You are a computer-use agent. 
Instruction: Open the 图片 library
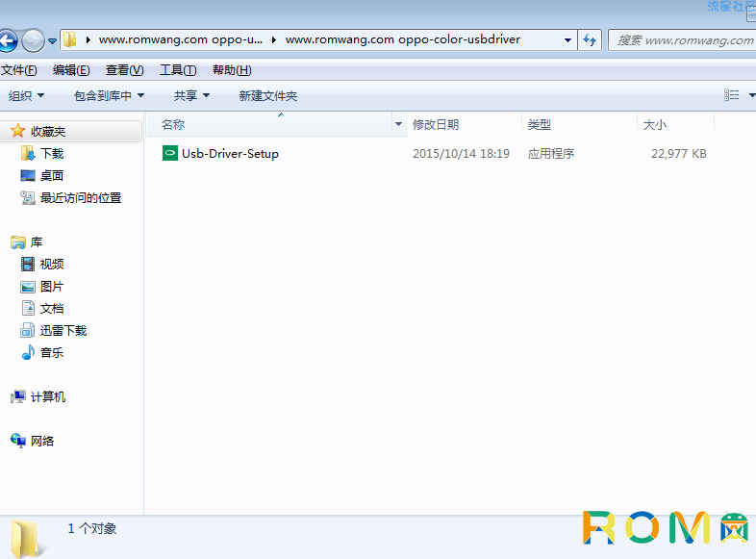point(52,287)
